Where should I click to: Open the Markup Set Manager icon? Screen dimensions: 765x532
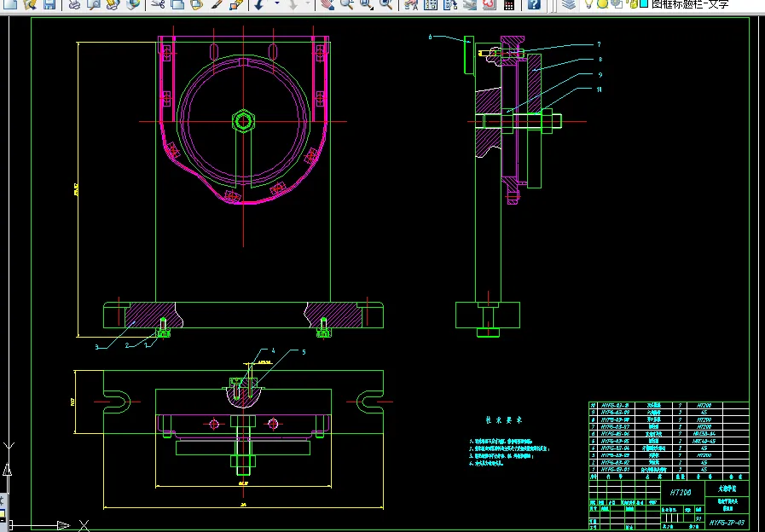490,4
